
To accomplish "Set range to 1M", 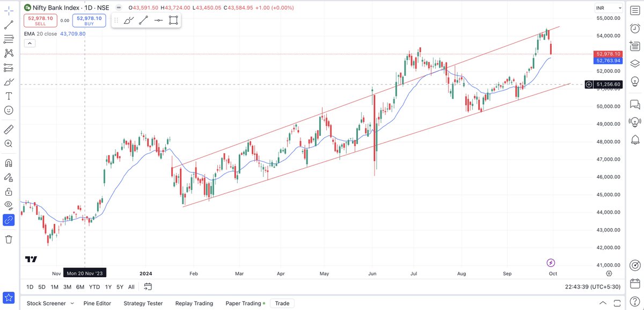I will [55, 287].
